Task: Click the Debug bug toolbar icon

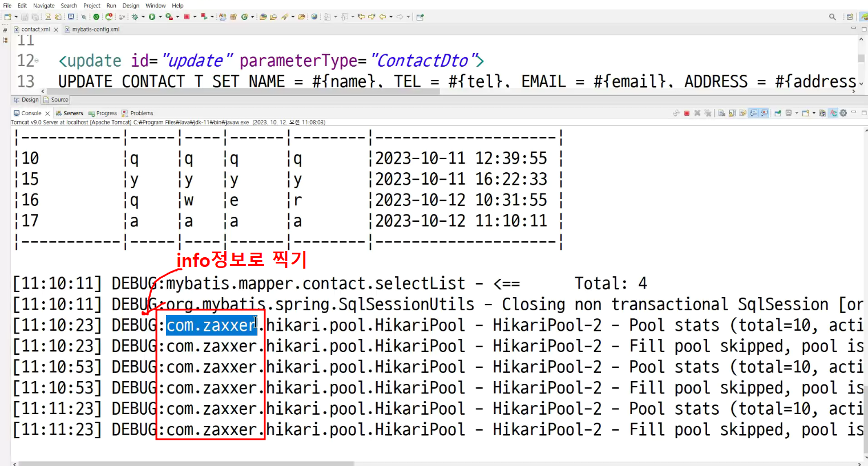Action: coord(135,17)
